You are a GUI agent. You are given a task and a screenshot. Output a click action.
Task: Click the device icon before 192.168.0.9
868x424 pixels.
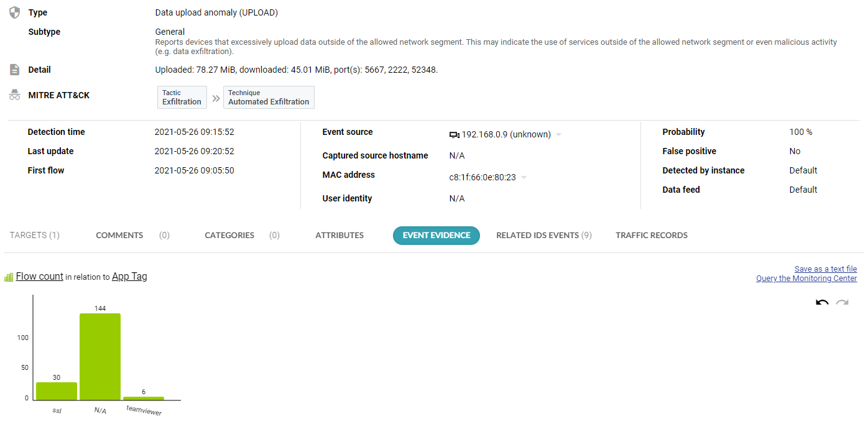coord(454,134)
